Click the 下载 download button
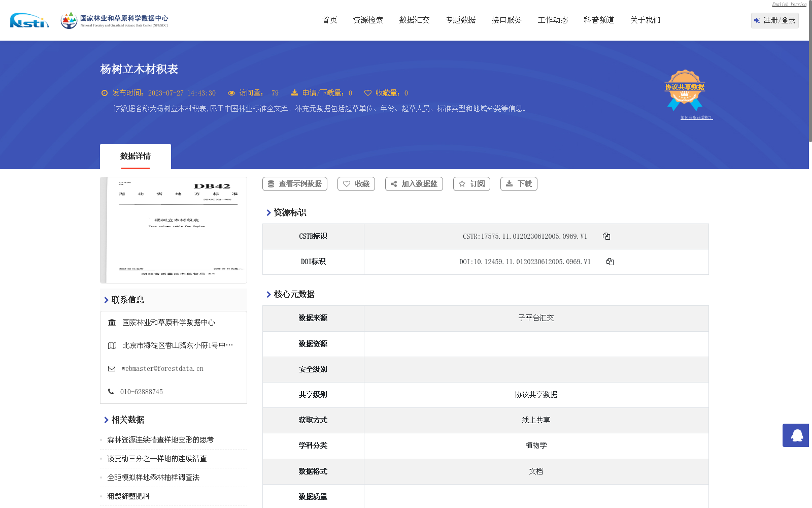The height and width of the screenshot is (508, 812). click(x=518, y=183)
